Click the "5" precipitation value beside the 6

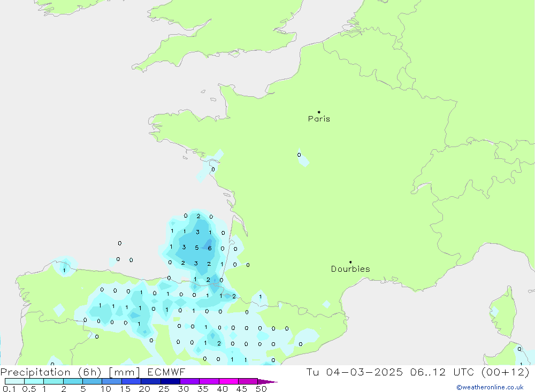point(196,248)
